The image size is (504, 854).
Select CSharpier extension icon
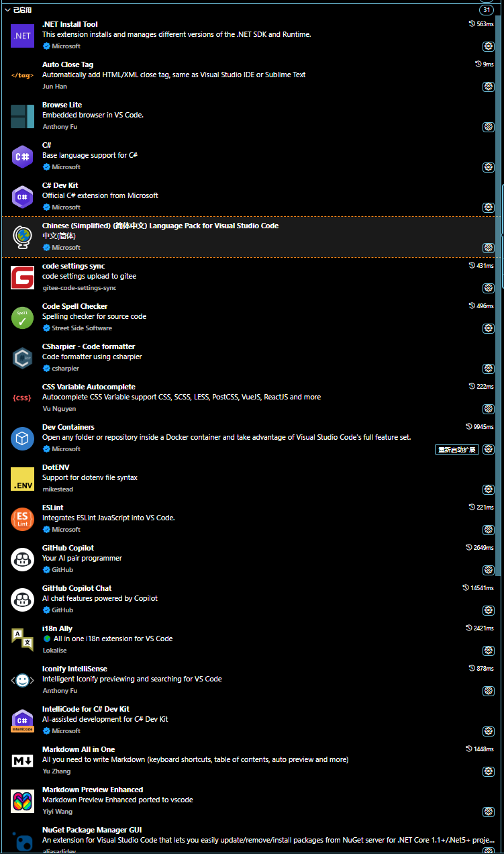pyautogui.click(x=22, y=358)
